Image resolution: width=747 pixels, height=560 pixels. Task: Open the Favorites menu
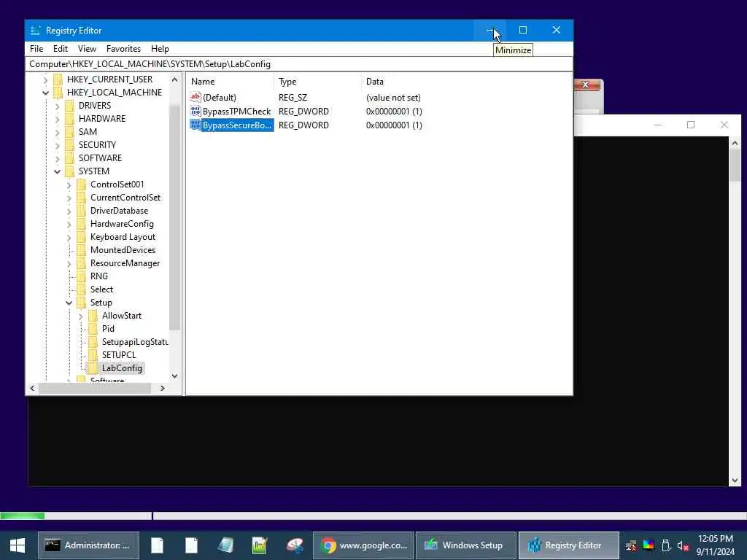coord(123,49)
